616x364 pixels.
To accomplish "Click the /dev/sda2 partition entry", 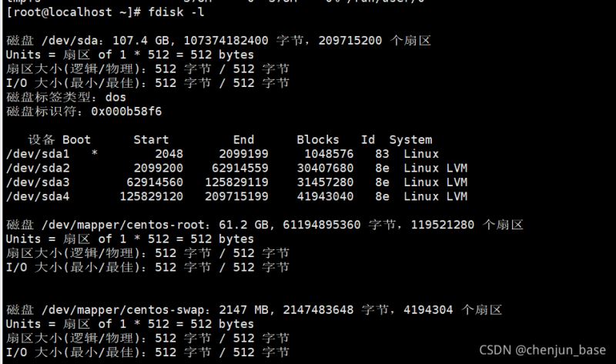I will click(x=38, y=168).
